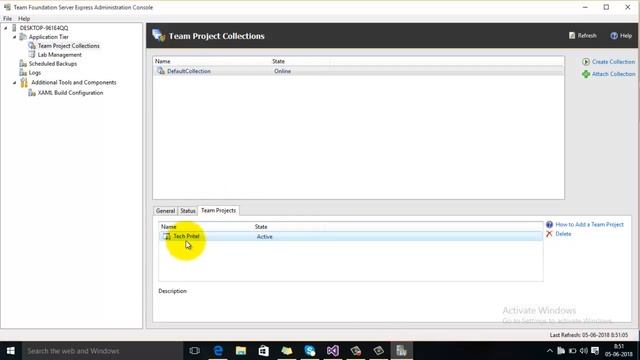Click the Active state cell

[264, 236]
